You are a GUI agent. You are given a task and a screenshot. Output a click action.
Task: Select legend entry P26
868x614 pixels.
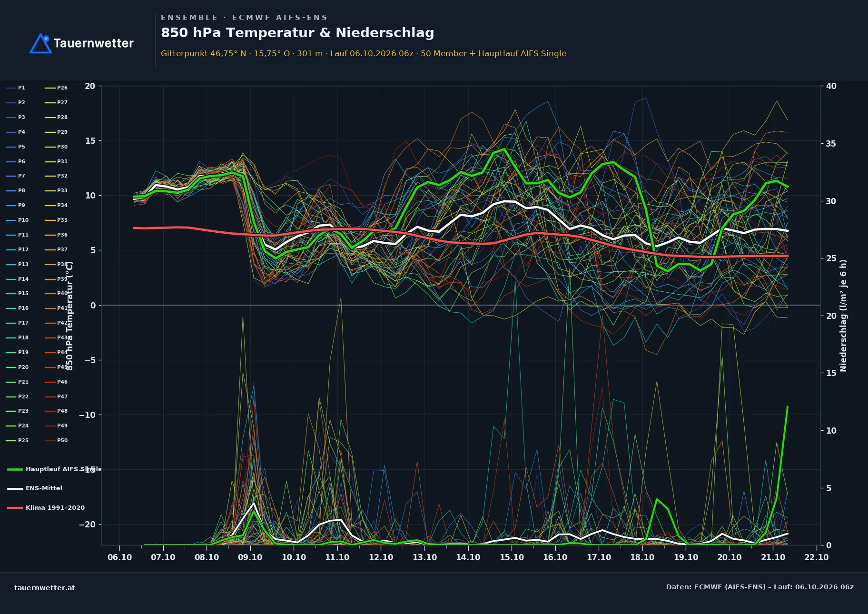(x=56, y=88)
